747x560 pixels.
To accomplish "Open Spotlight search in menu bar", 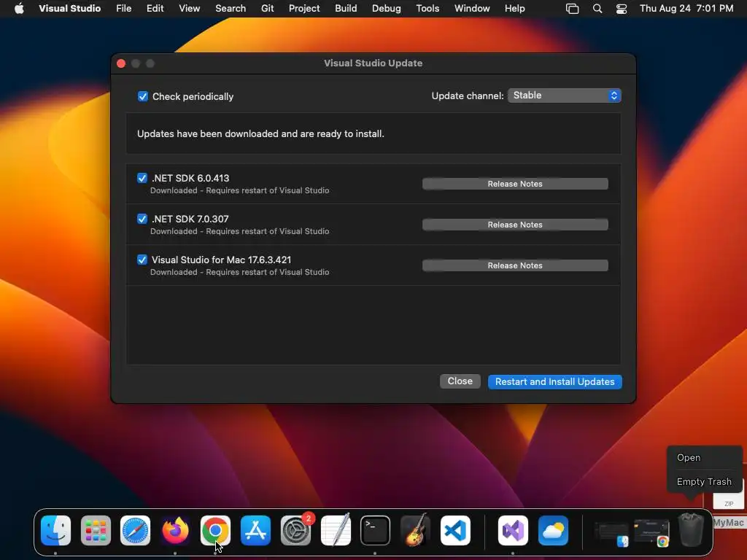I will coord(597,8).
